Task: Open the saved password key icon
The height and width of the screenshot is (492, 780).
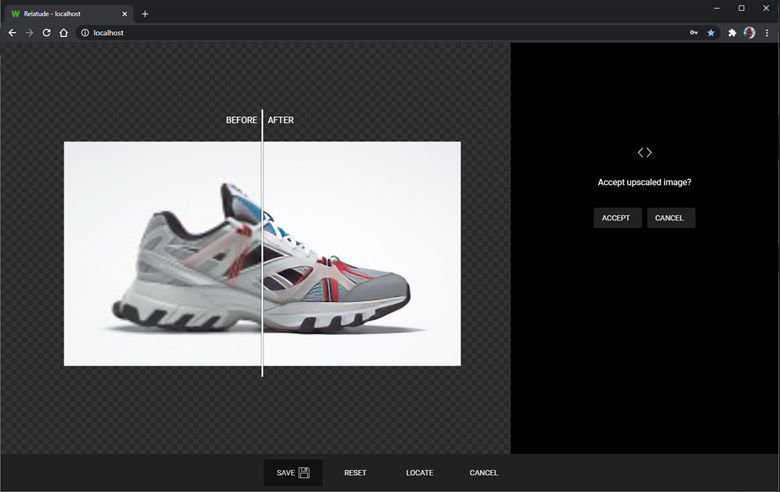Action: point(693,33)
